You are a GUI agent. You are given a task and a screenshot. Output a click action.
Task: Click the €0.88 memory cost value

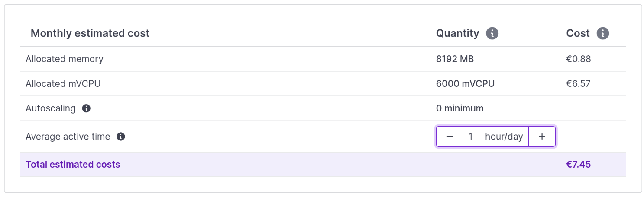pyautogui.click(x=578, y=59)
